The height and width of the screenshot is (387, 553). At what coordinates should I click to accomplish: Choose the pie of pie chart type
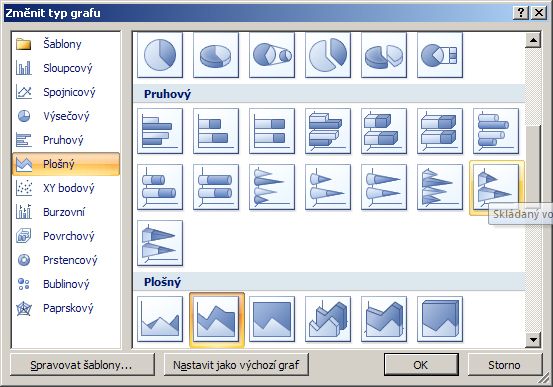click(272, 55)
